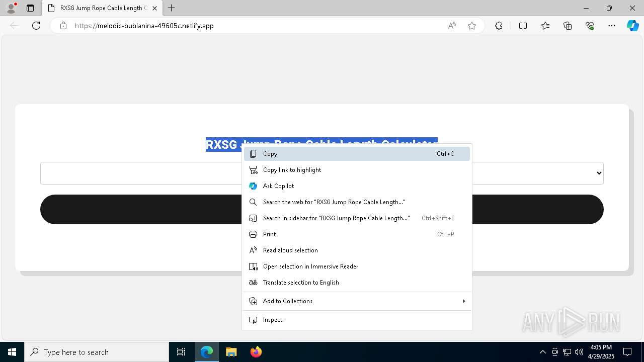Image resolution: width=644 pixels, height=362 pixels.
Task: View site information lock icon
Action: (x=63, y=26)
